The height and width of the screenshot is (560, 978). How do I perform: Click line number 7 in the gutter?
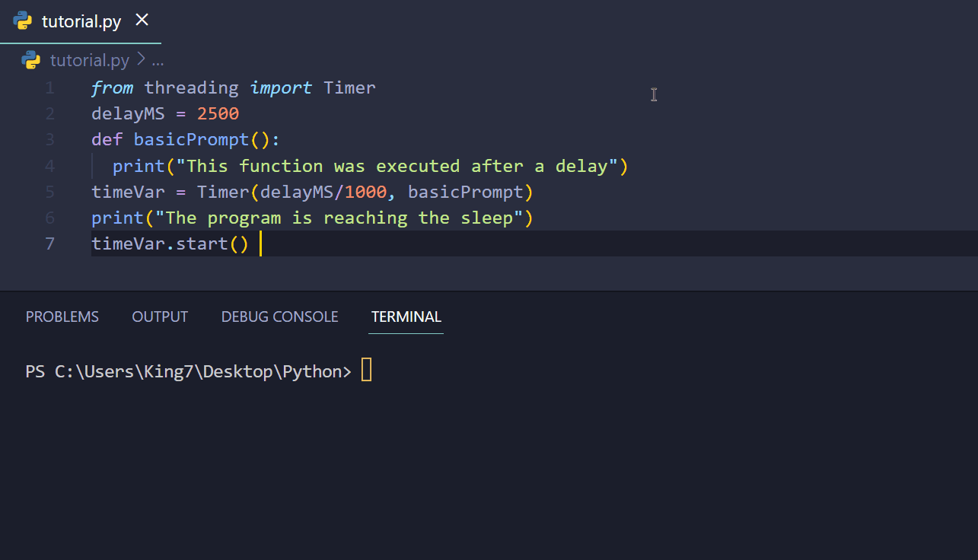click(x=49, y=243)
